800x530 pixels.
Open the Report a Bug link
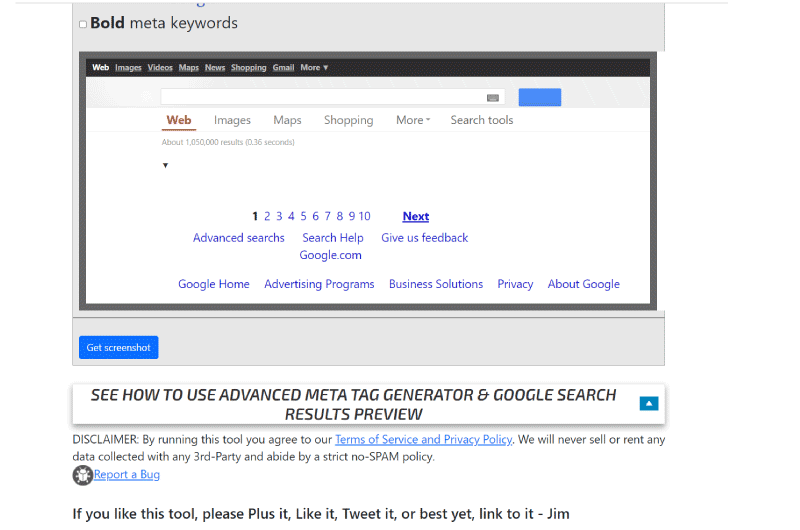pos(127,475)
